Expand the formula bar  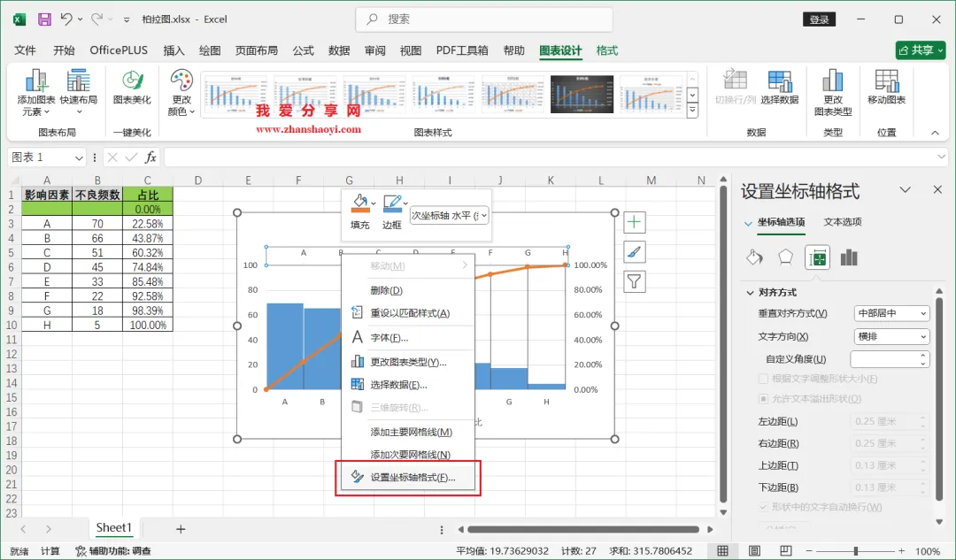941,157
